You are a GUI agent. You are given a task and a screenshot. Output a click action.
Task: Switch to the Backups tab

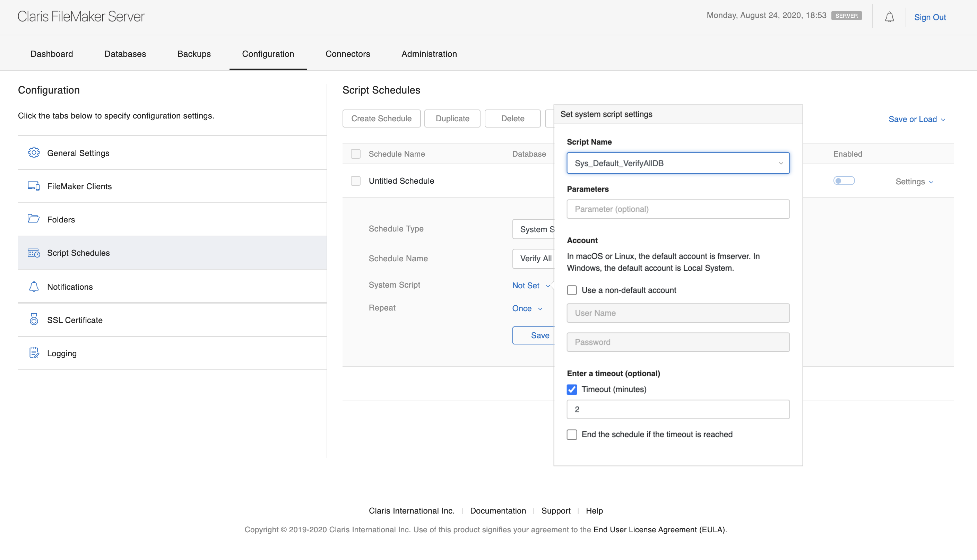194,54
